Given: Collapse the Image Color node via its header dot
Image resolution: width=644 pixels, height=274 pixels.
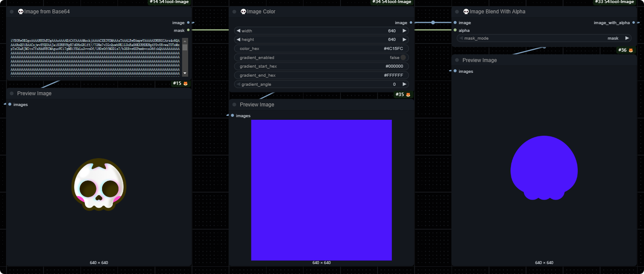Looking at the screenshot, I should [x=234, y=12].
